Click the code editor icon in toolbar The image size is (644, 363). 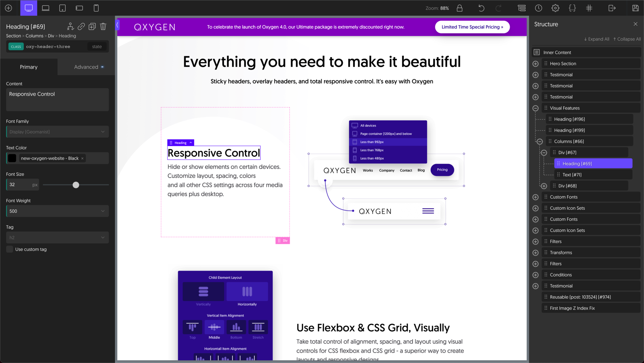(572, 8)
